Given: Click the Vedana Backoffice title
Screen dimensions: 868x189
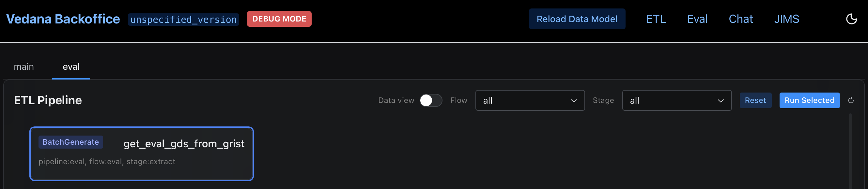Looking at the screenshot, I should point(63,19).
